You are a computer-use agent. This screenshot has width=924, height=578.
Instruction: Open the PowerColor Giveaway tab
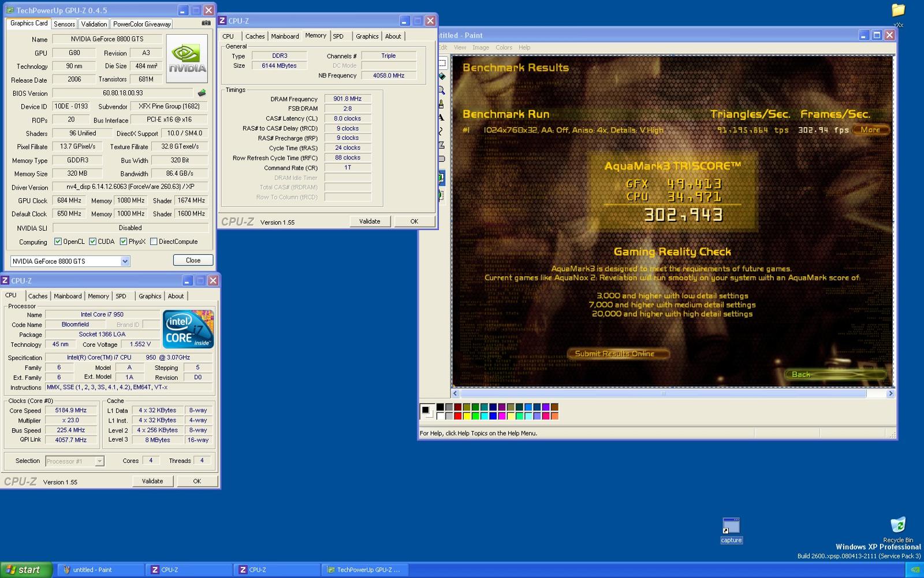141,24
